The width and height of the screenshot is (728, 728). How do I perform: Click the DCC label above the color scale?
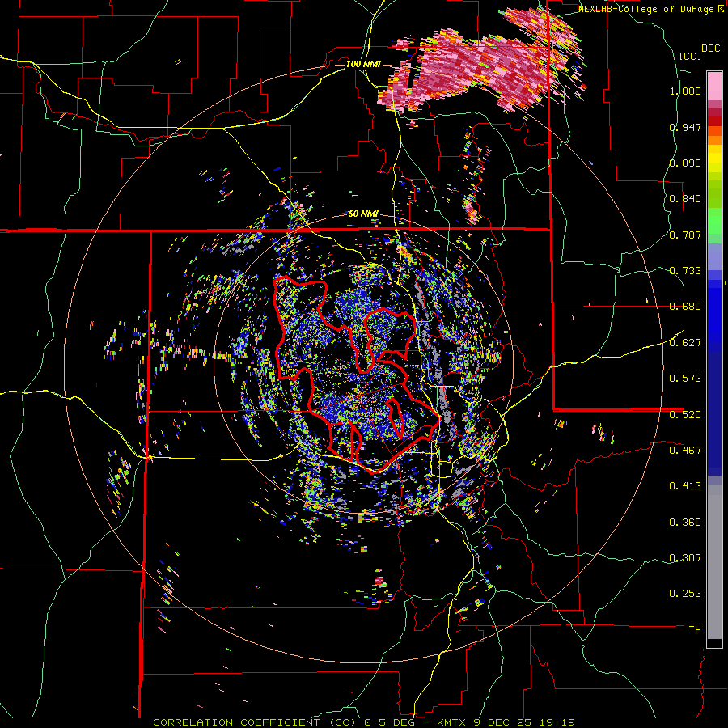(x=710, y=49)
